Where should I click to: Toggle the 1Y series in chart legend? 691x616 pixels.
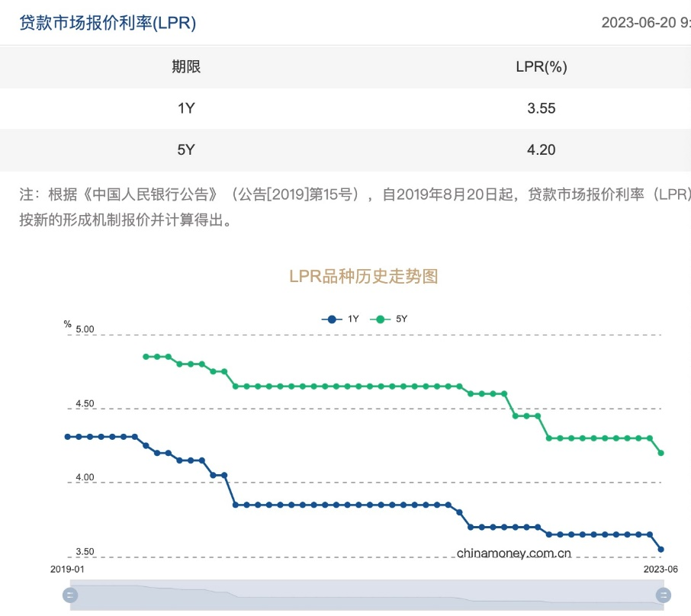(340, 319)
